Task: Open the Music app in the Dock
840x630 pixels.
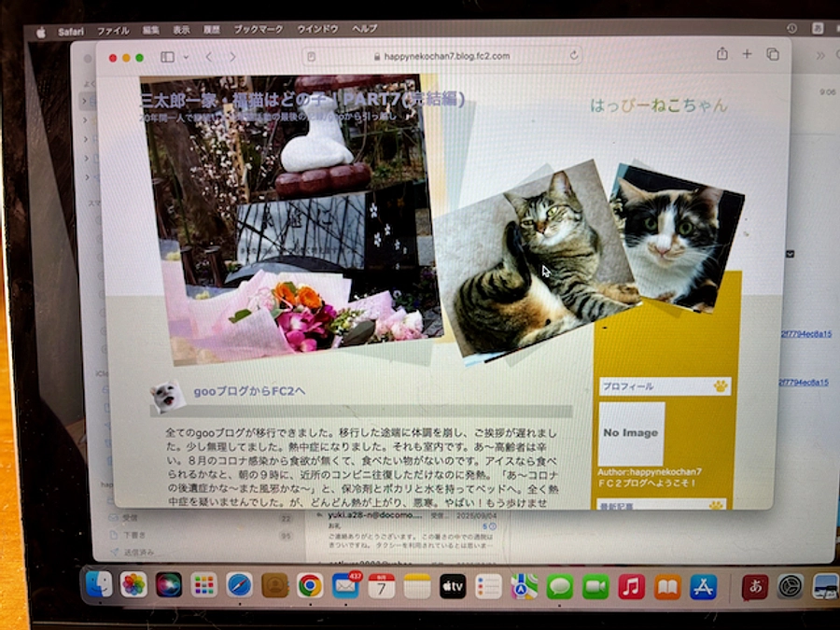Action: (x=631, y=586)
